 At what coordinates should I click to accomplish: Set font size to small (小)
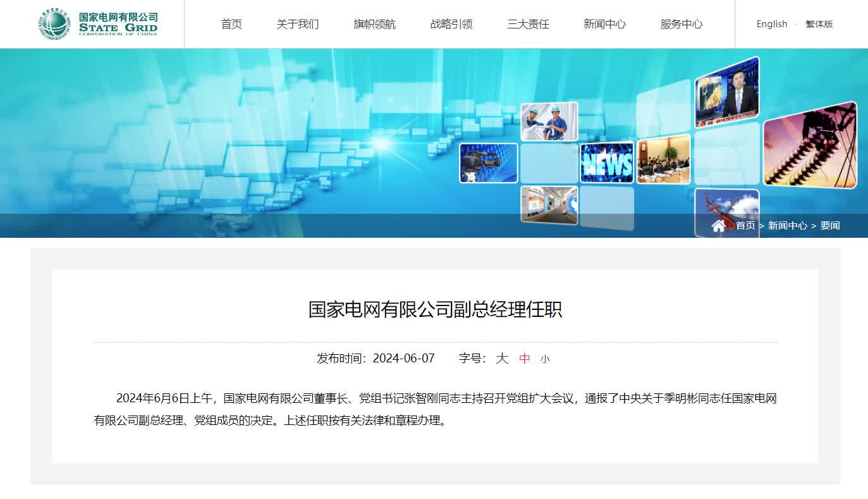click(545, 359)
